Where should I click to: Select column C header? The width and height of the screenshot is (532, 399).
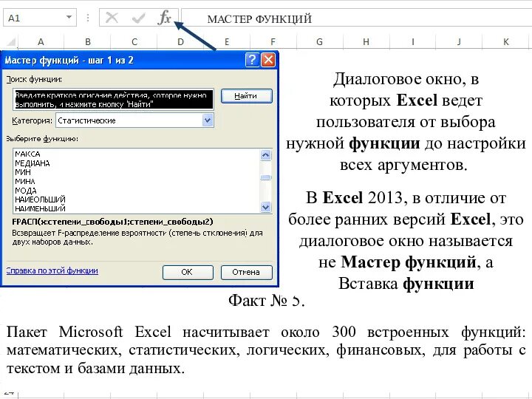point(134,41)
